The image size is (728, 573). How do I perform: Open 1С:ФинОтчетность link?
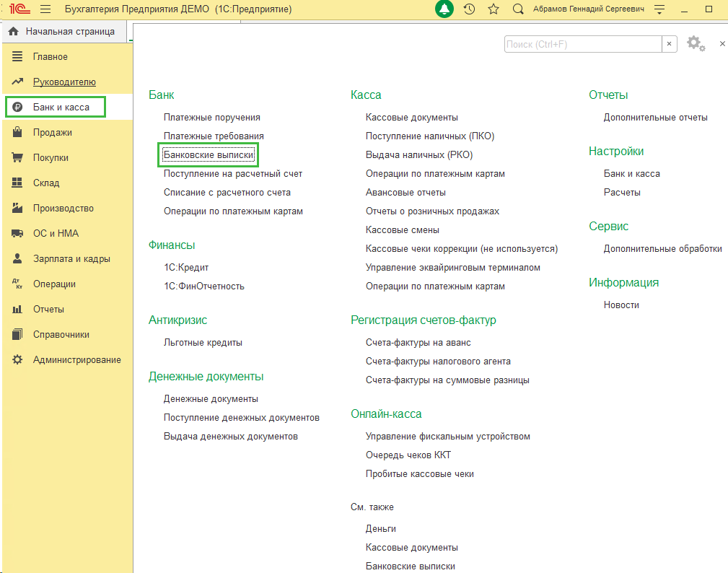pyautogui.click(x=203, y=286)
